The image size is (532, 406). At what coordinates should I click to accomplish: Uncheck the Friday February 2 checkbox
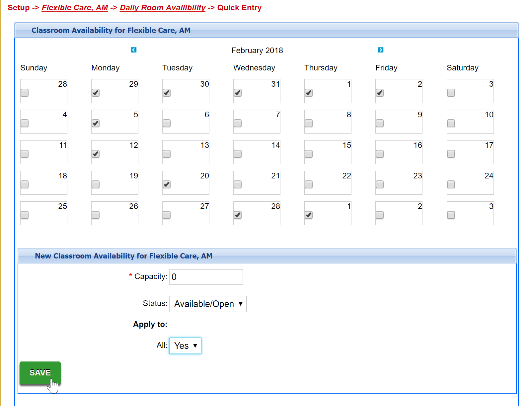[380, 93]
